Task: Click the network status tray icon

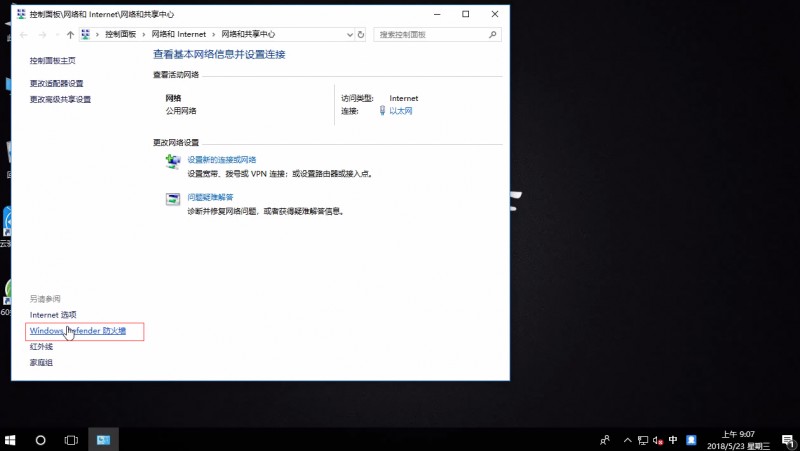Action: pos(643,440)
